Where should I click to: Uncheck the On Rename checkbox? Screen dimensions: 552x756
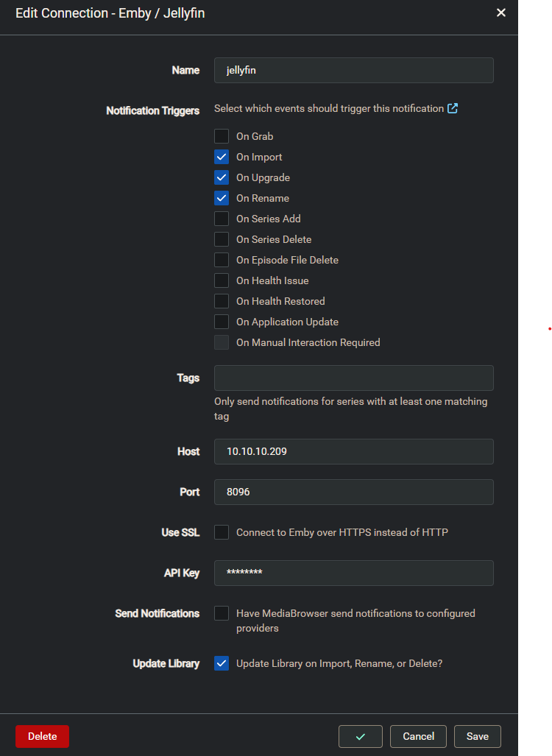(222, 198)
